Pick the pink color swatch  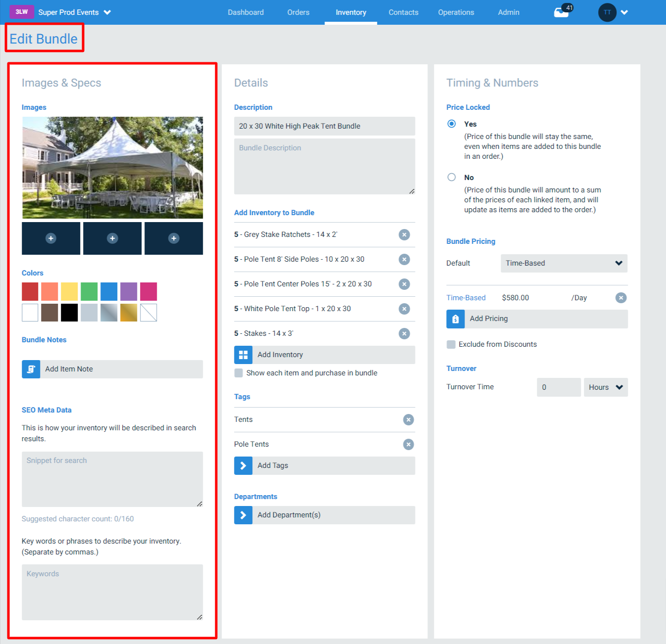point(148,292)
